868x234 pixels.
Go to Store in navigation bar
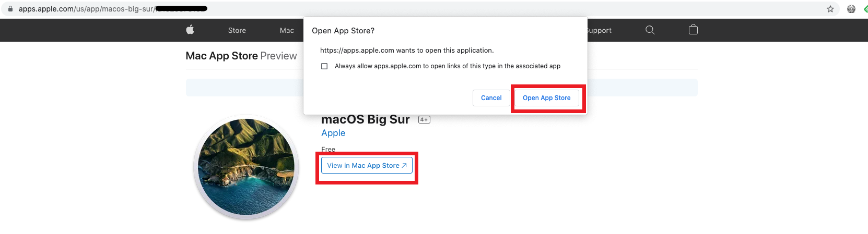click(x=237, y=30)
